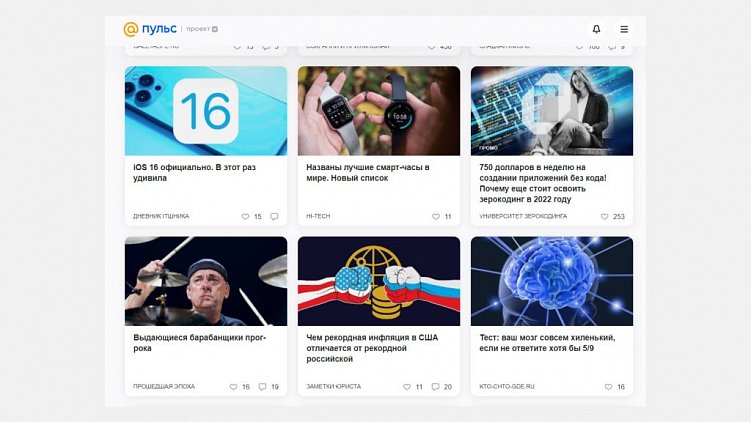
Task: Click like count 253 on zerocoding card
Action: coord(619,217)
